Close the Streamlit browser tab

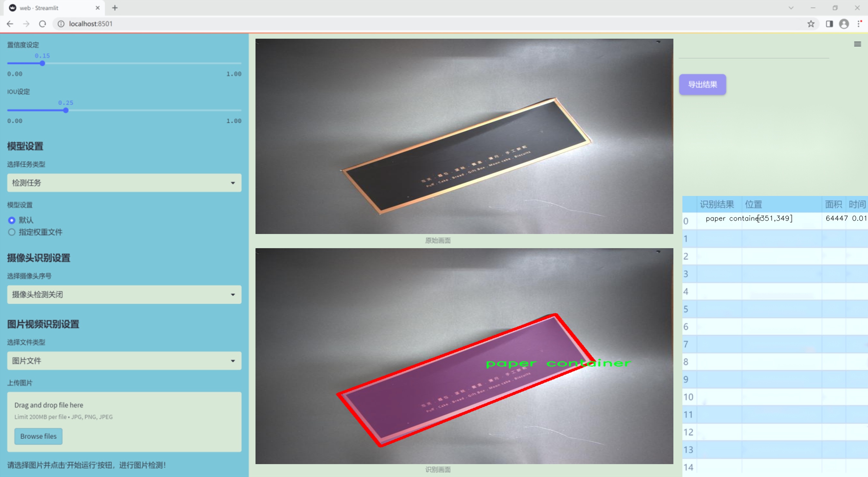(x=98, y=8)
